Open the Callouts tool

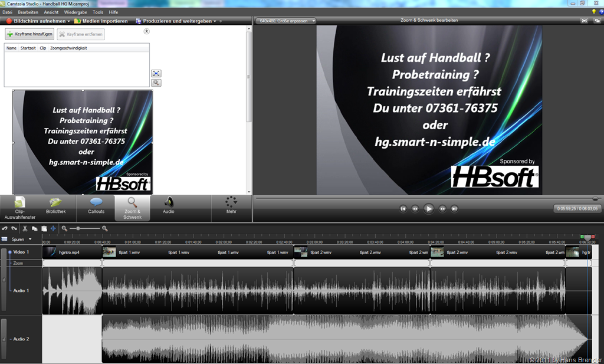click(x=96, y=206)
